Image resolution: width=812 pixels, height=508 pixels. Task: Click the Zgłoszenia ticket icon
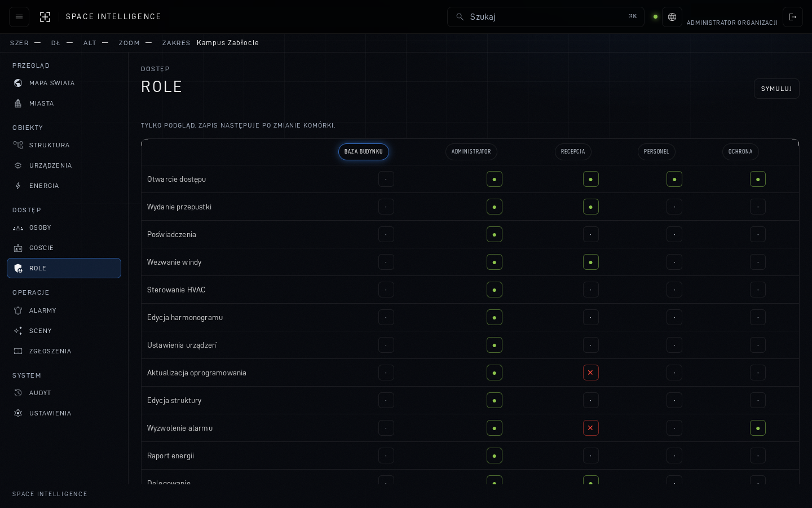click(x=18, y=351)
